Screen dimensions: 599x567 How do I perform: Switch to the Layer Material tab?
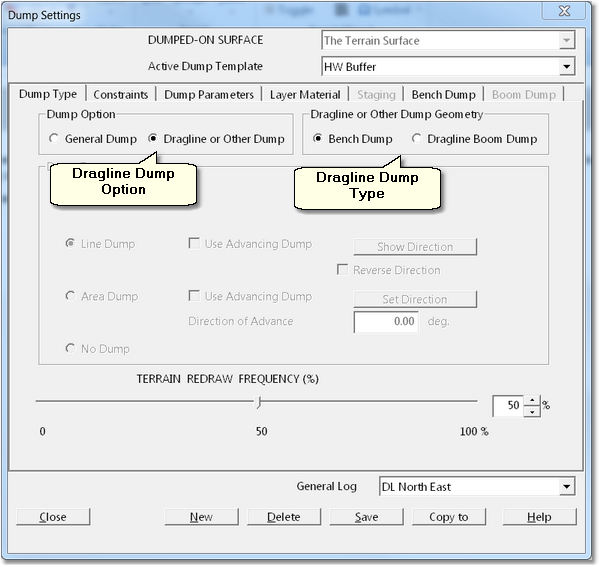pos(305,94)
